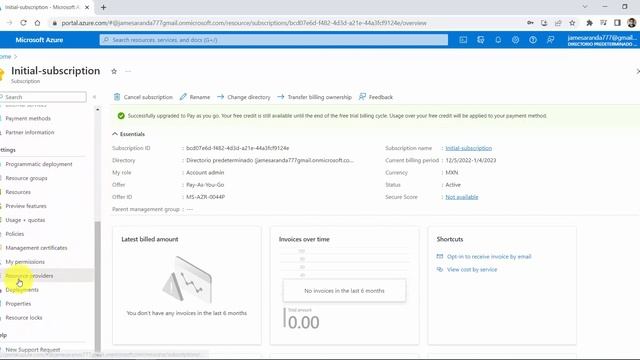Image resolution: width=640 pixels, height=360 pixels.
Task: Close the Initial-subscription browser tab
Action: point(87,7)
